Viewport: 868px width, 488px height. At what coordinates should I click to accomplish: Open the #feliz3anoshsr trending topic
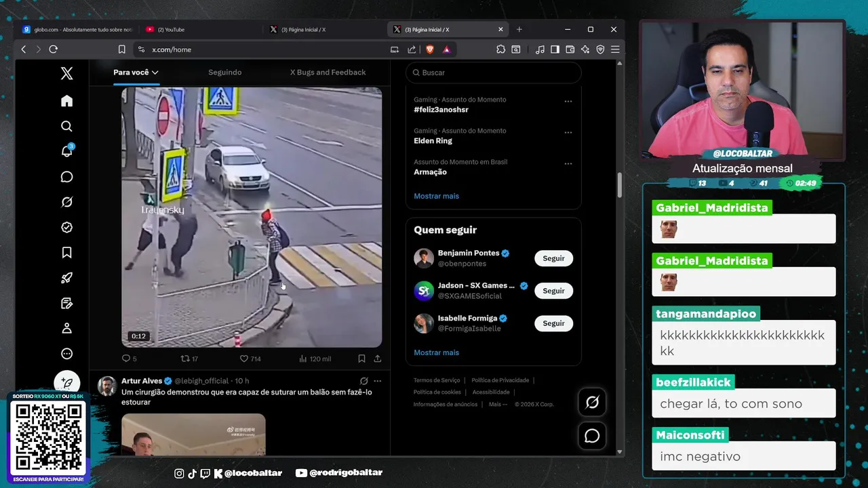coord(441,110)
